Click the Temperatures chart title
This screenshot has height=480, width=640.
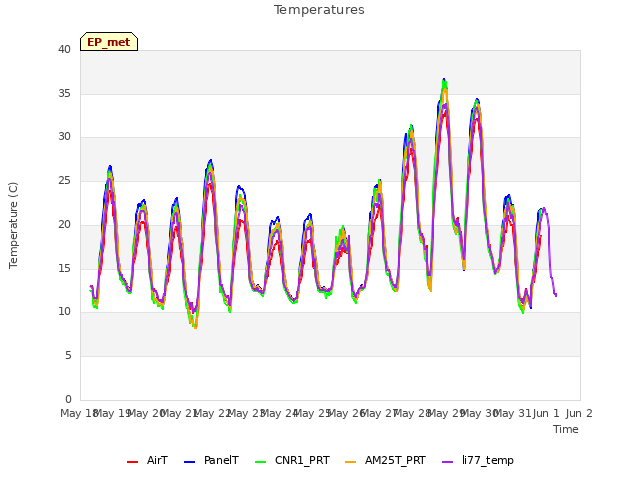point(319,10)
